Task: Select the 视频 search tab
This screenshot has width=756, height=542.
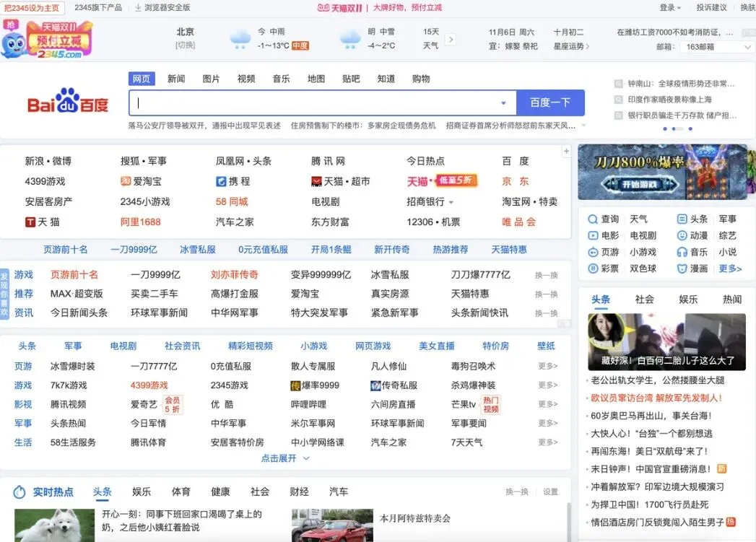Action: (x=246, y=79)
